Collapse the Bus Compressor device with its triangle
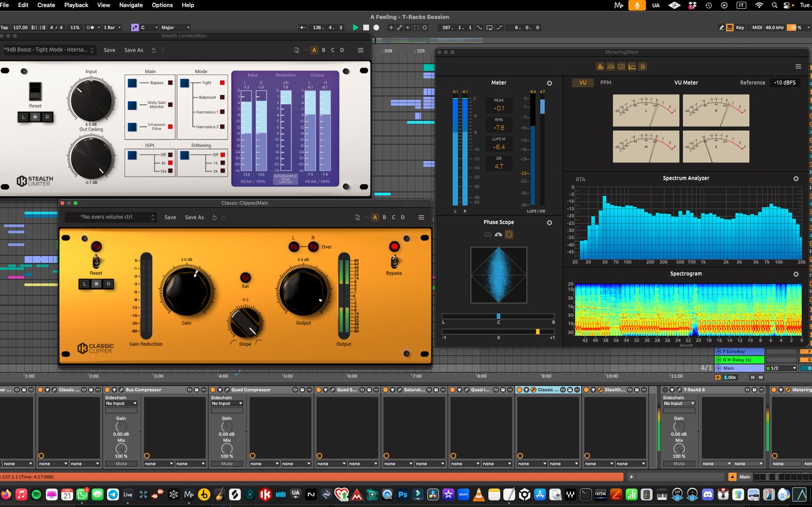 [114, 390]
